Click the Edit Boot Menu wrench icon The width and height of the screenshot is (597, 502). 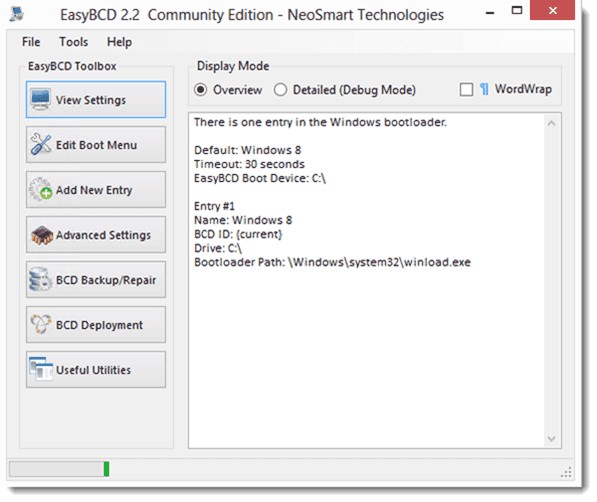pyautogui.click(x=41, y=144)
